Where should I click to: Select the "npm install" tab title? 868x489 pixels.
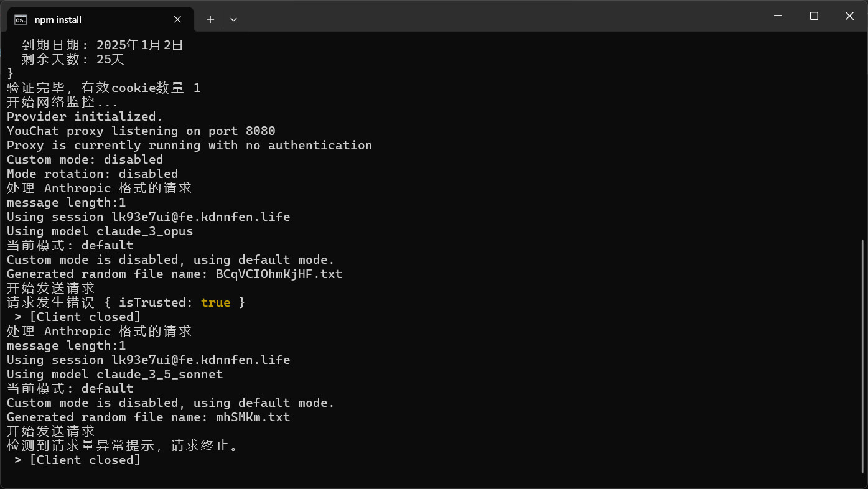58,20
